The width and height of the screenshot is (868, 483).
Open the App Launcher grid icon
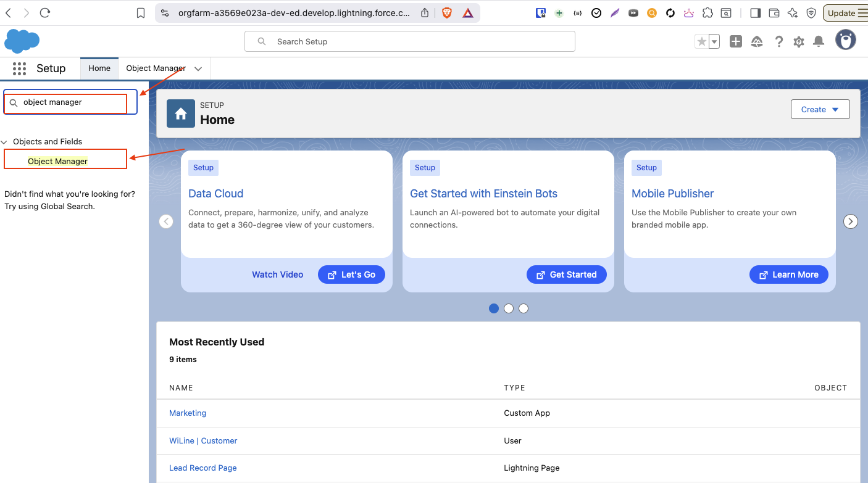pyautogui.click(x=19, y=68)
